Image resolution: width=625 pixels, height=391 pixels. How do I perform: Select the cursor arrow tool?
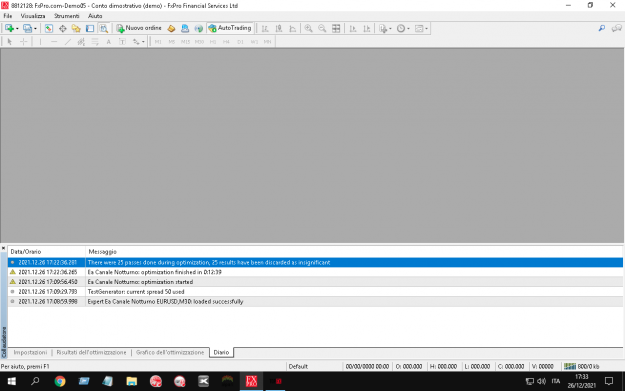point(10,41)
